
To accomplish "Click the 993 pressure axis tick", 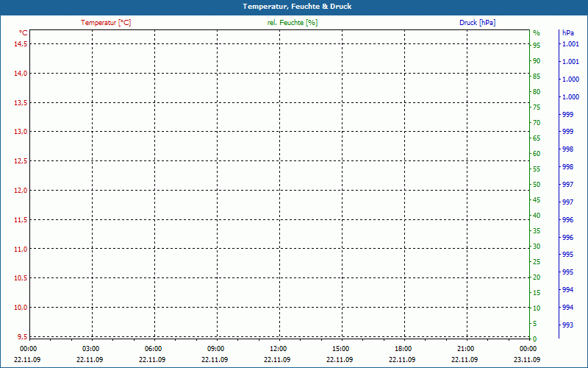I will (567, 325).
